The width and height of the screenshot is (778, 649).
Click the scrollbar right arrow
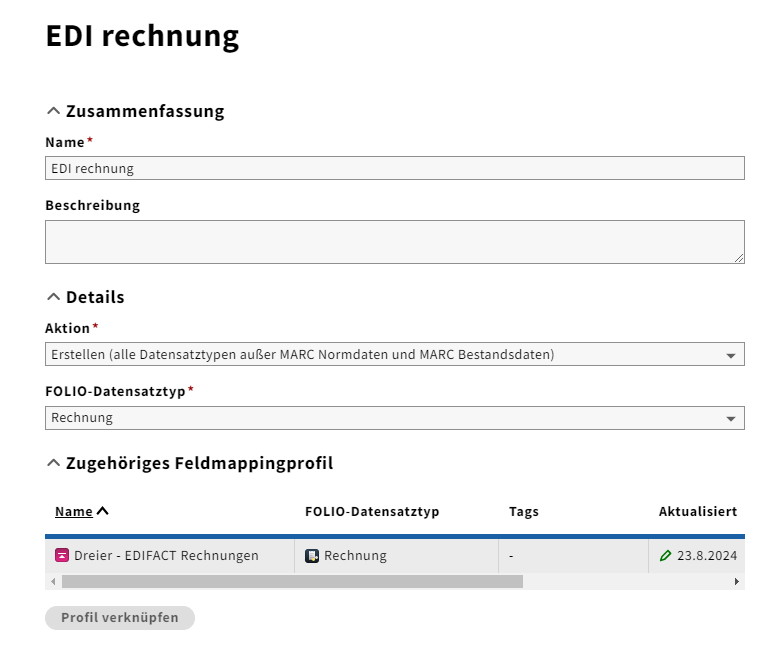point(737,581)
